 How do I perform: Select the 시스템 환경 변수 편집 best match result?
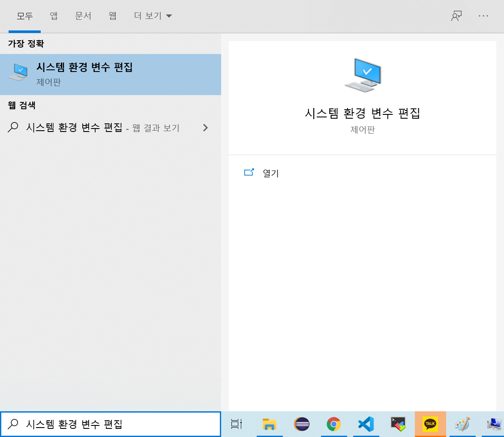point(111,74)
